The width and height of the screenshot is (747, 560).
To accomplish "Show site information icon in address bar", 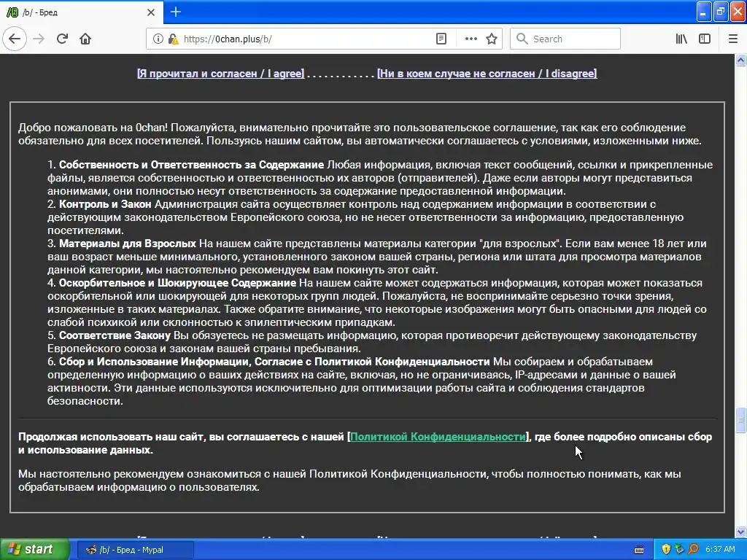I will [x=158, y=39].
